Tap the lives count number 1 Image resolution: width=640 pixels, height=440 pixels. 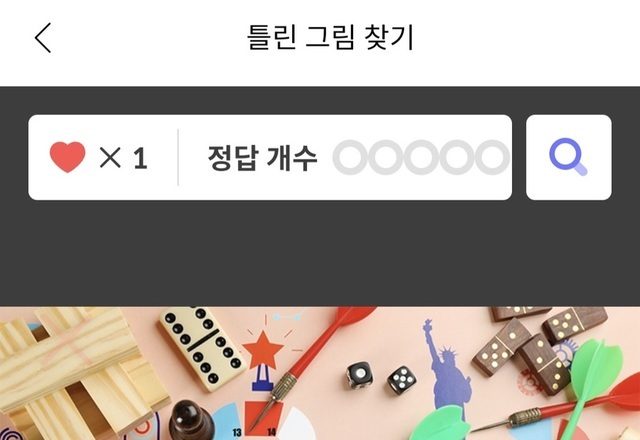click(x=140, y=158)
